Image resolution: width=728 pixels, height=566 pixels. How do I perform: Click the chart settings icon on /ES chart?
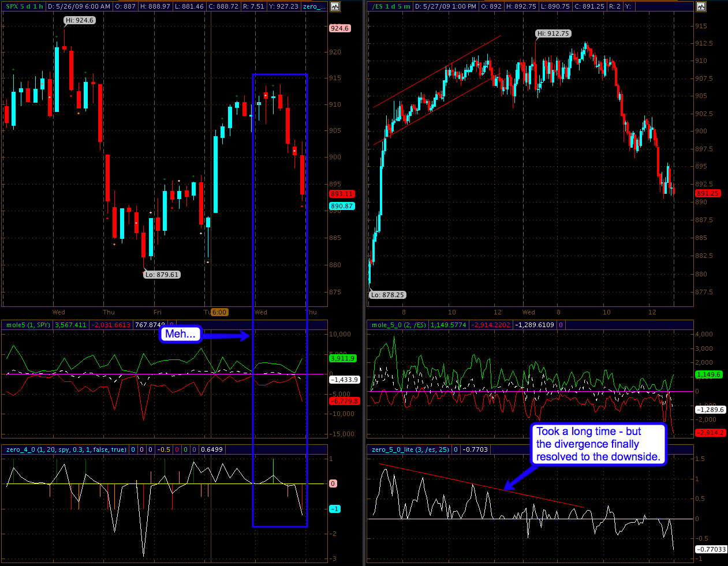[x=701, y=7]
